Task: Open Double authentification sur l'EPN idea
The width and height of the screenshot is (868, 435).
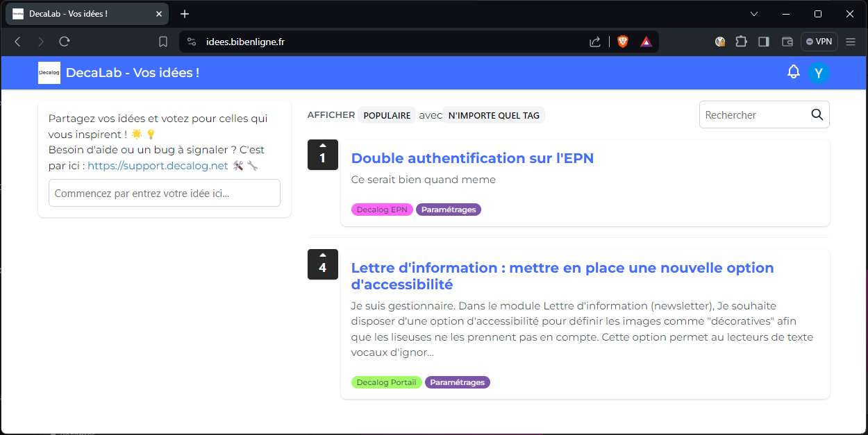Action: [x=472, y=158]
